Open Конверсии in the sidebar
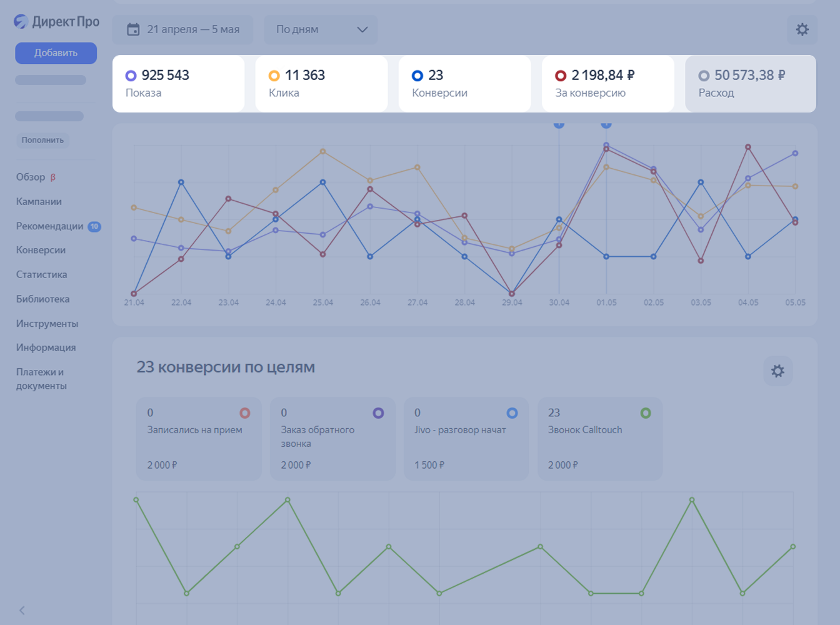Image resolution: width=840 pixels, height=625 pixels. click(x=41, y=250)
